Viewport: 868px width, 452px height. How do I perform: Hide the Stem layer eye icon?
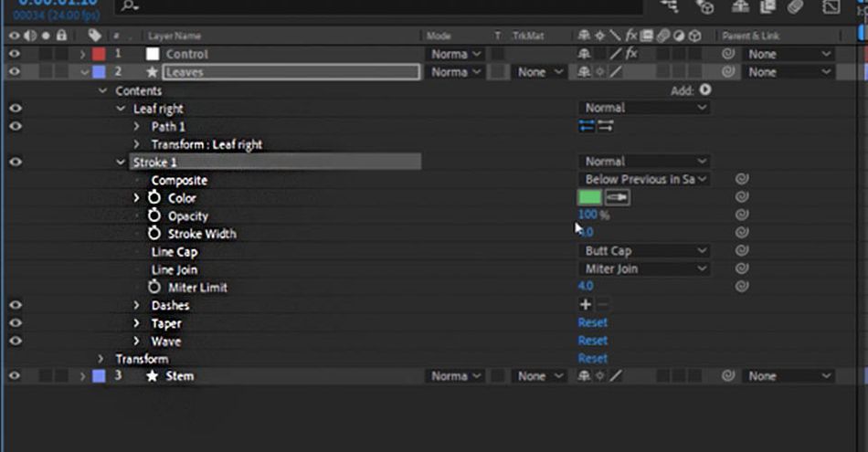tap(15, 376)
